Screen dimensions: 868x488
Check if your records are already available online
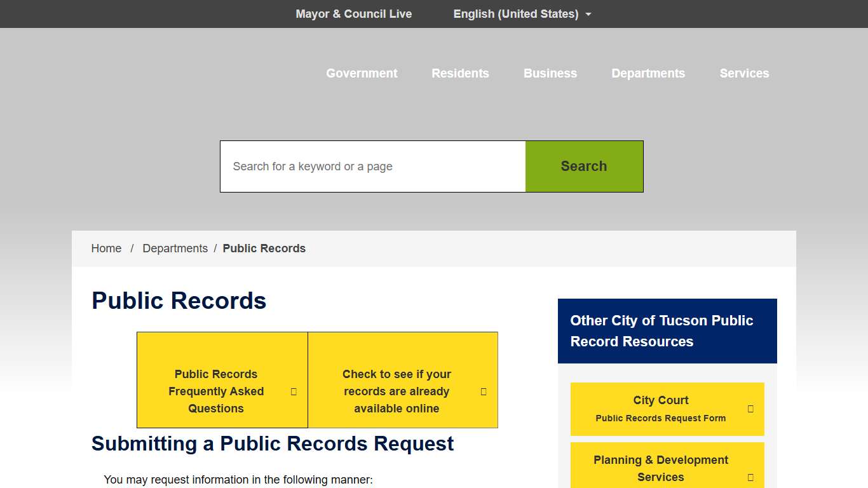click(x=397, y=391)
